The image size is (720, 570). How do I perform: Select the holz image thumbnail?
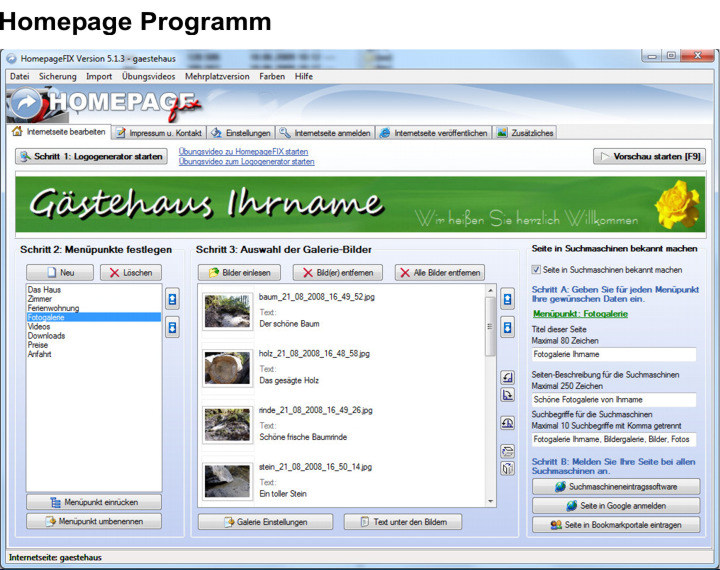point(227,368)
